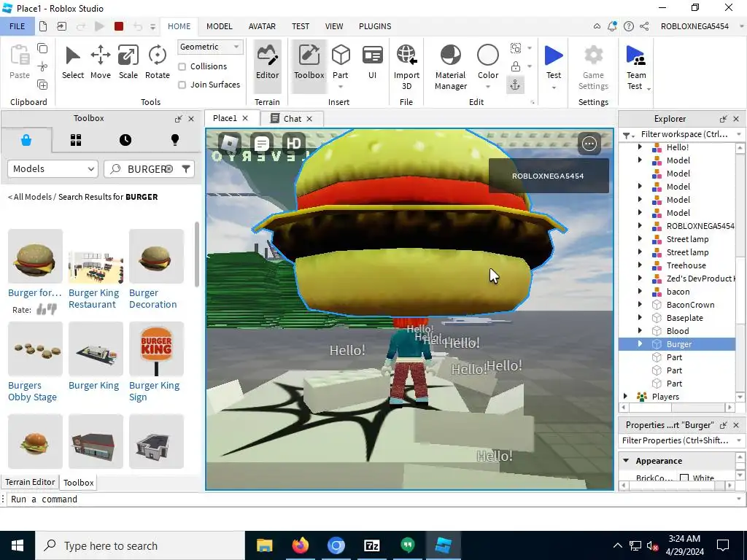The height and width of the screenshot is (560, 747).
Task: Open the PLUGINS ribbon tab
Action: pos(375,26)
